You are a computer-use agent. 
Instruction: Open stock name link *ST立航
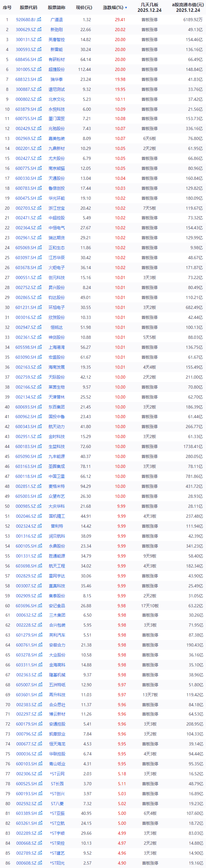[57, 823]
